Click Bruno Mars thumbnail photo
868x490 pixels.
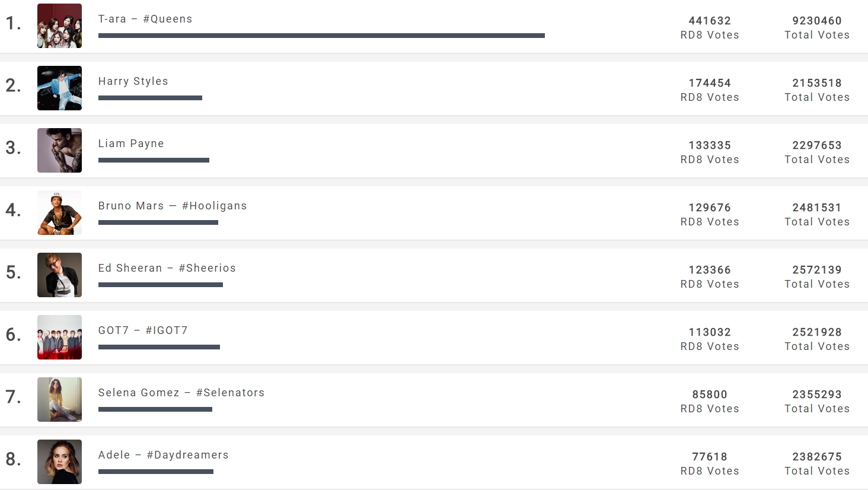(59, 212)
